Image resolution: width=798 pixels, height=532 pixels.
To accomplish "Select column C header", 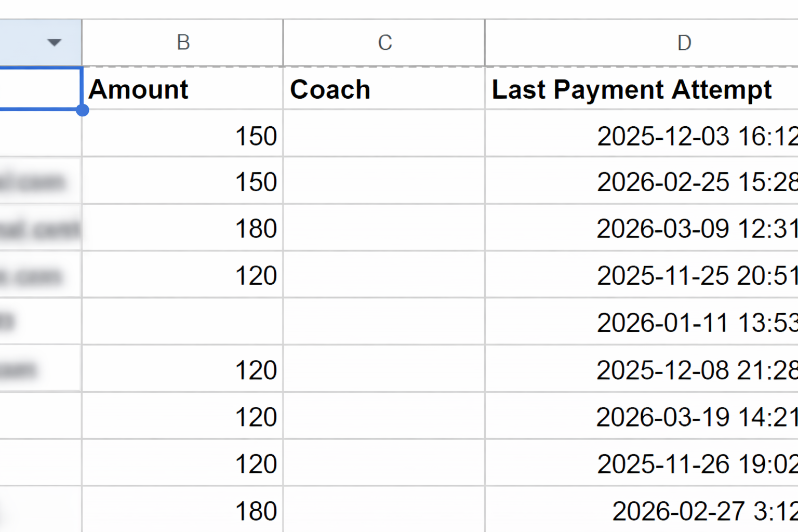I will coord(384,43).
